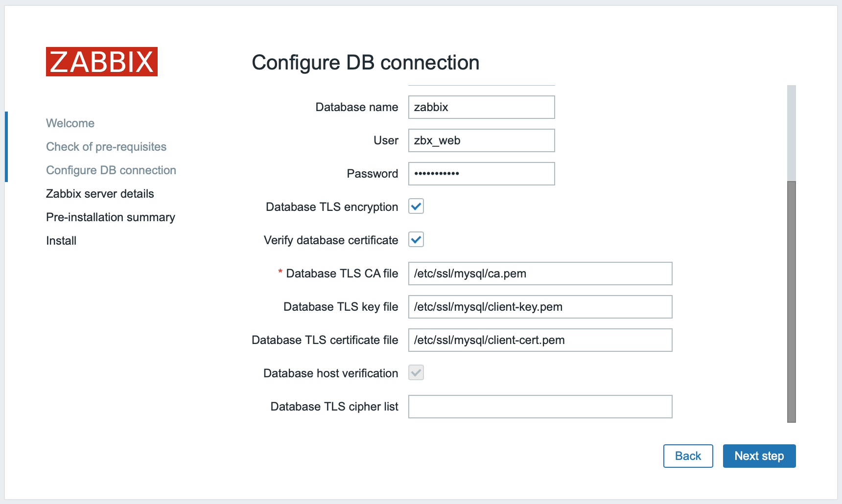This screenshot has height=504, width=842.
Task: Go to the Welcome step
Action: pyautogui.click(x=70, y=123)
